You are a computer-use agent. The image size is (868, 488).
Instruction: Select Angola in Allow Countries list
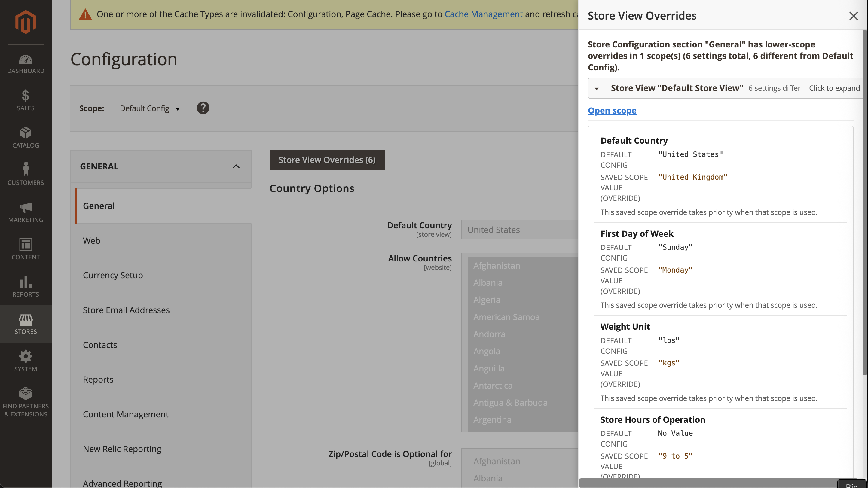[x=523, y=351]
